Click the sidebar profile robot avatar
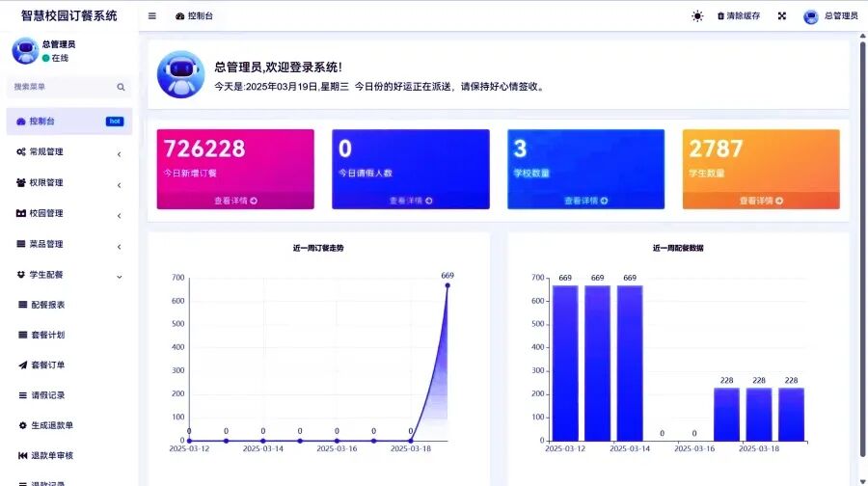The image size is (868, 486). (25, 51)
